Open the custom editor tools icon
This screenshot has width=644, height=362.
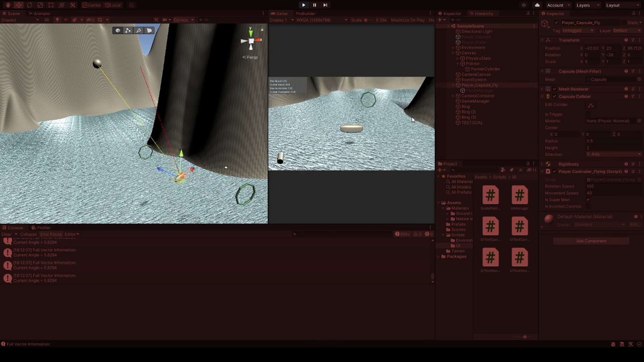[72, 5]
